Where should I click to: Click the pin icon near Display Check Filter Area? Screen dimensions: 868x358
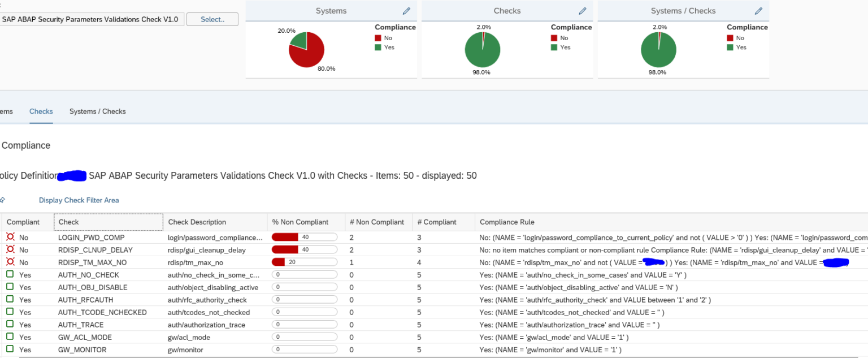pos(2,200)
